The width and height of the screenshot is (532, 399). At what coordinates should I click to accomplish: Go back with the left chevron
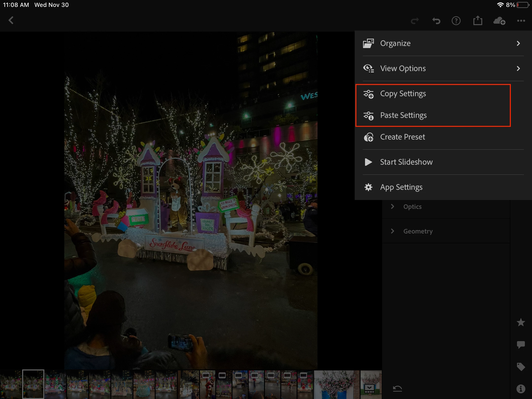click(x=11, y=20)
